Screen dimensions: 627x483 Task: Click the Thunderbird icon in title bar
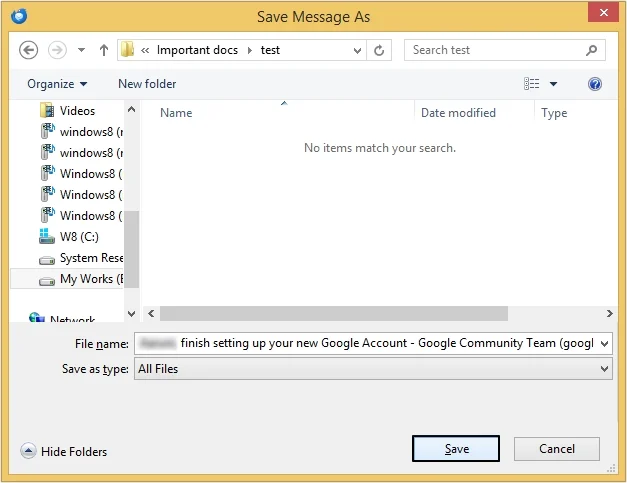pyautogui.click(x=19, y=16)
